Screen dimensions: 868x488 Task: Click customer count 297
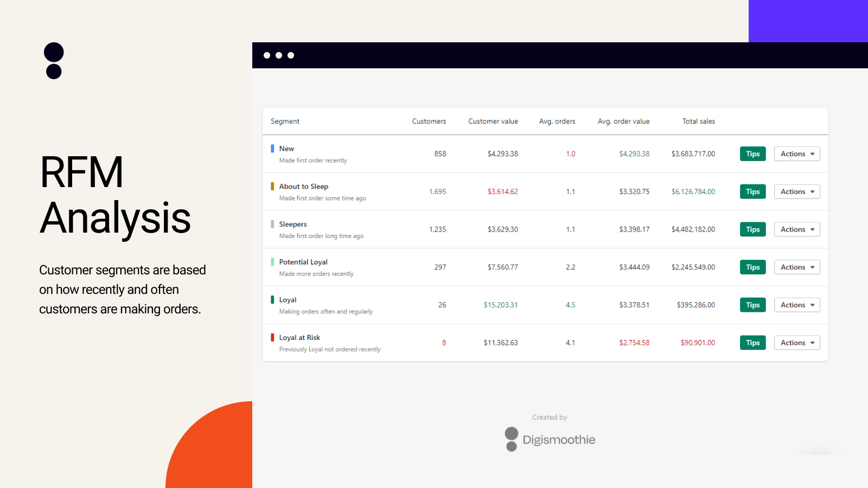click(440, 267)
